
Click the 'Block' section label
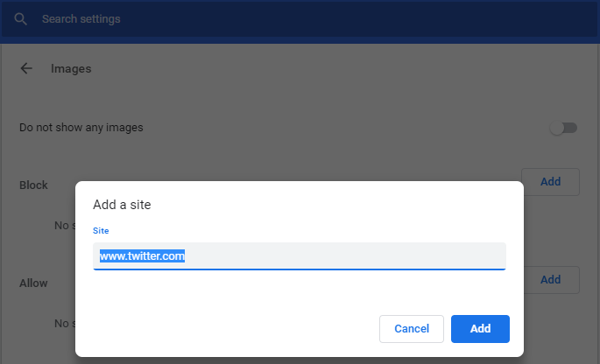[33, 185]
